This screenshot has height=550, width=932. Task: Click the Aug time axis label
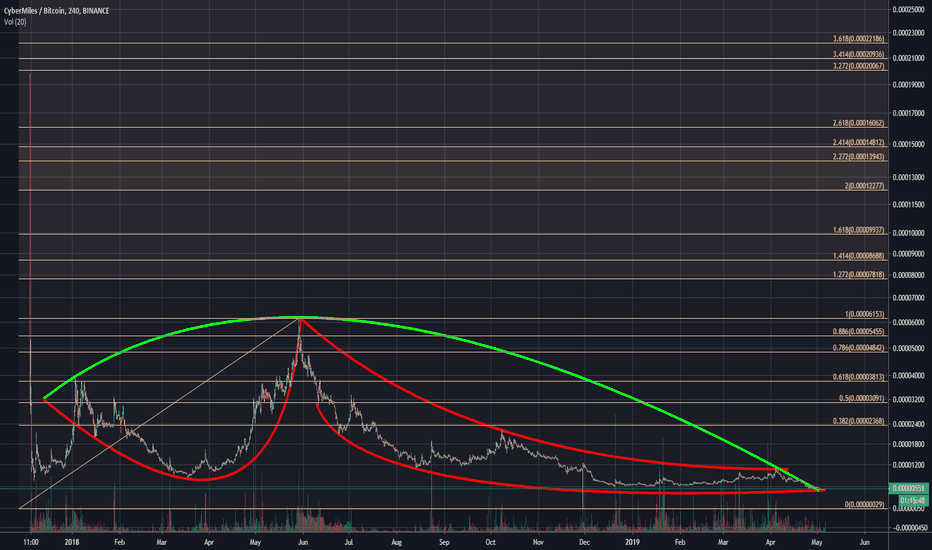396,542
